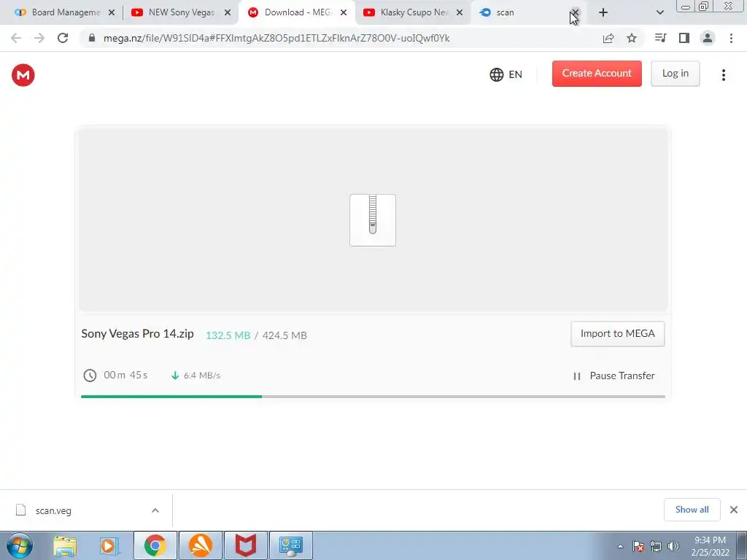
Task: Open Windows Explorer from taskbar
Action: 65,545
